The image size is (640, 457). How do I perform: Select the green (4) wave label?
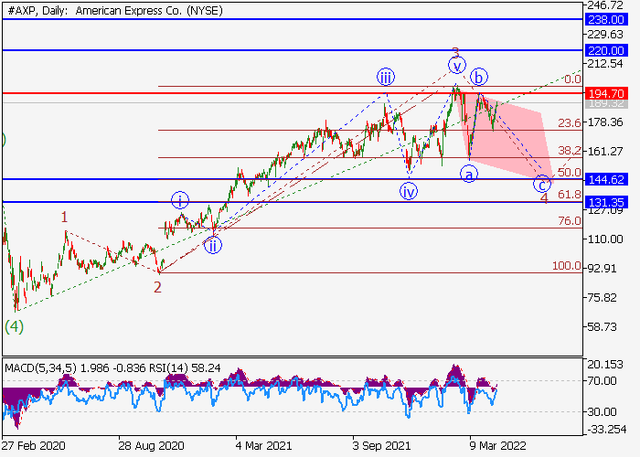pos(14,326)
